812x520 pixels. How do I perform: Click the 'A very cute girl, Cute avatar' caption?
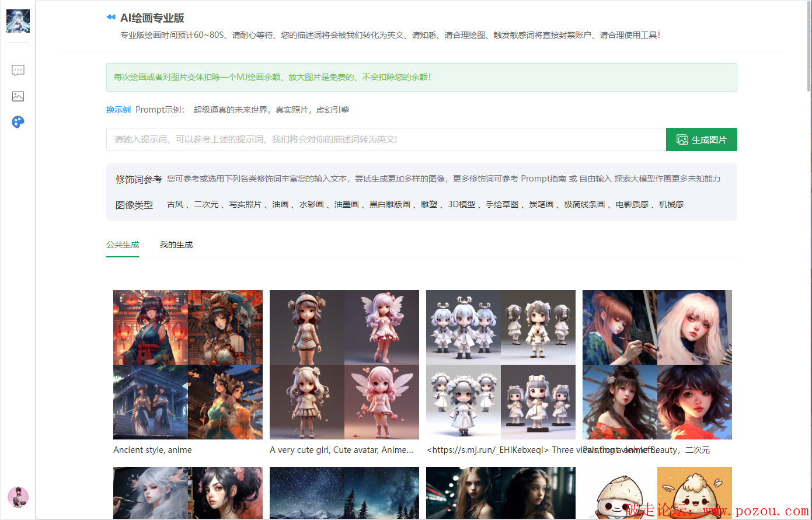[x=341, y=450]
